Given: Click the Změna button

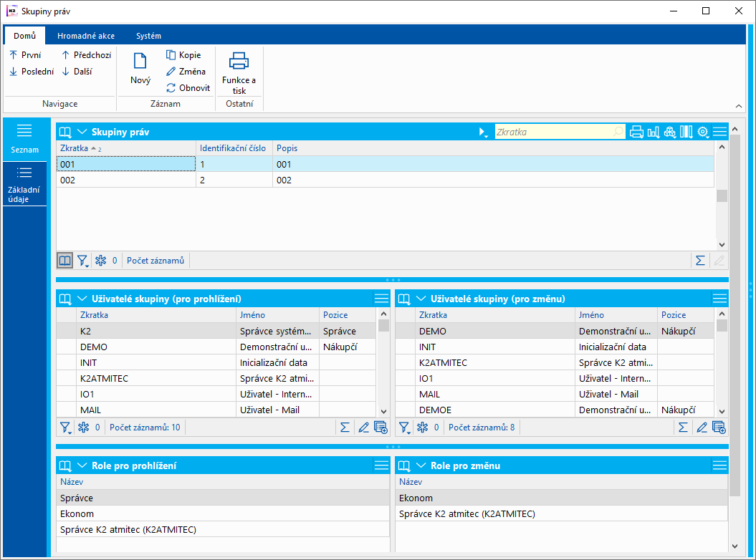Looking at the screenshot, I should [186, 72].
